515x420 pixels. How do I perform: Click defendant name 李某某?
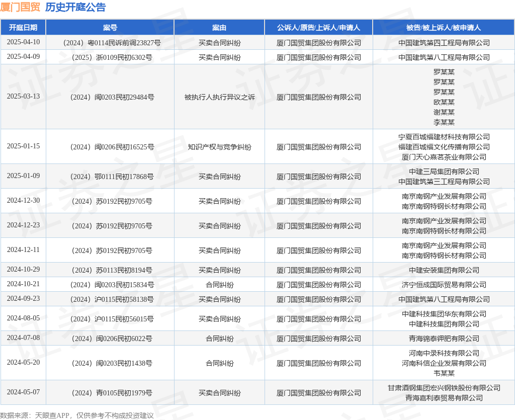(444, 122)
